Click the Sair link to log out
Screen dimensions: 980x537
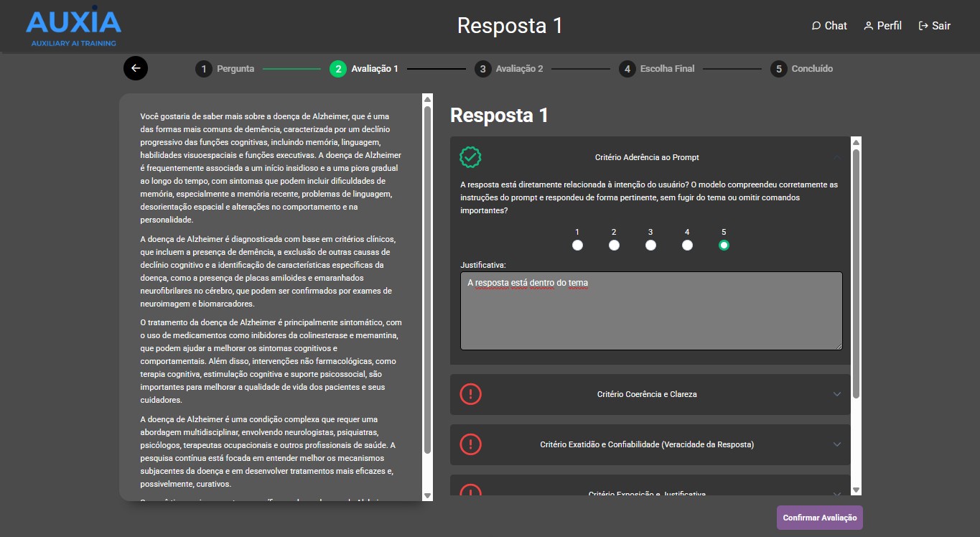coord(934,26)
